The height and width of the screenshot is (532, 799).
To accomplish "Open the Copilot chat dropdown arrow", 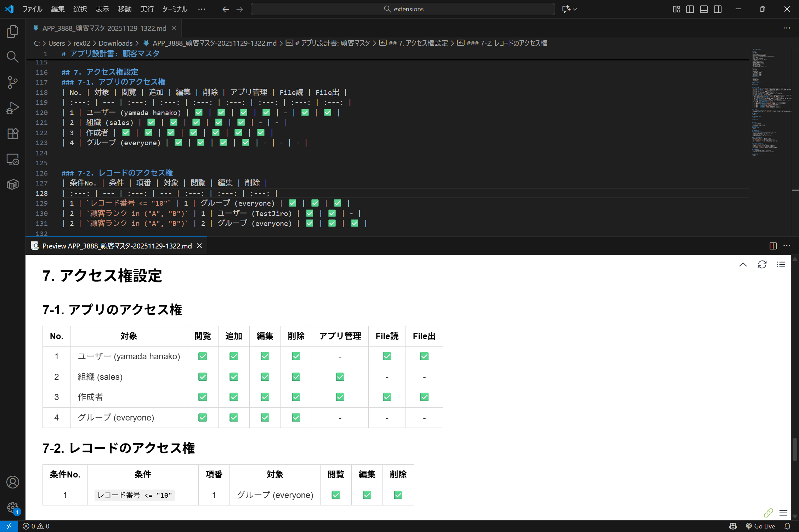I will pos(575,9).
